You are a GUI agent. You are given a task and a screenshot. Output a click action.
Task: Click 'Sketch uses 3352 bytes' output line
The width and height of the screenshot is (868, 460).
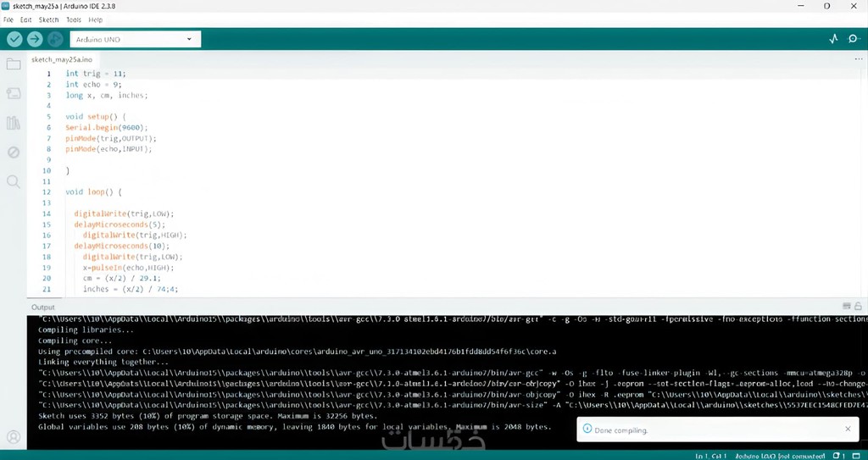click(208, 416)
